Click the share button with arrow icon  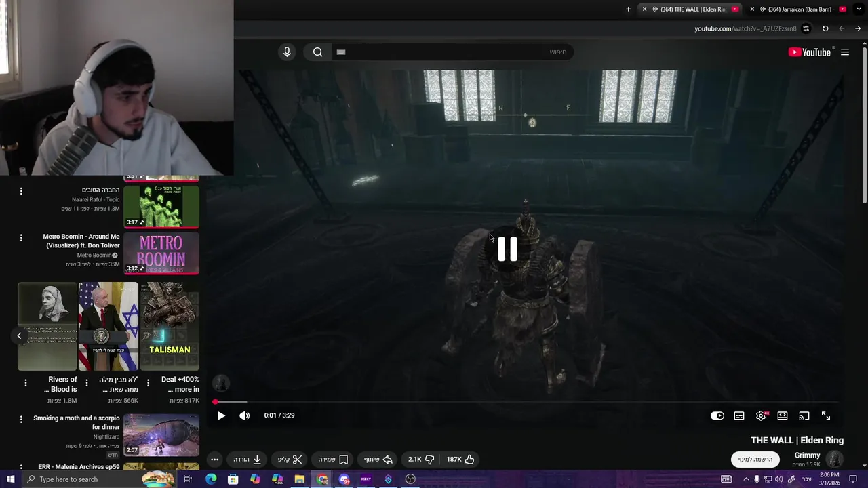pyautogui.click(x=378, y=459)
